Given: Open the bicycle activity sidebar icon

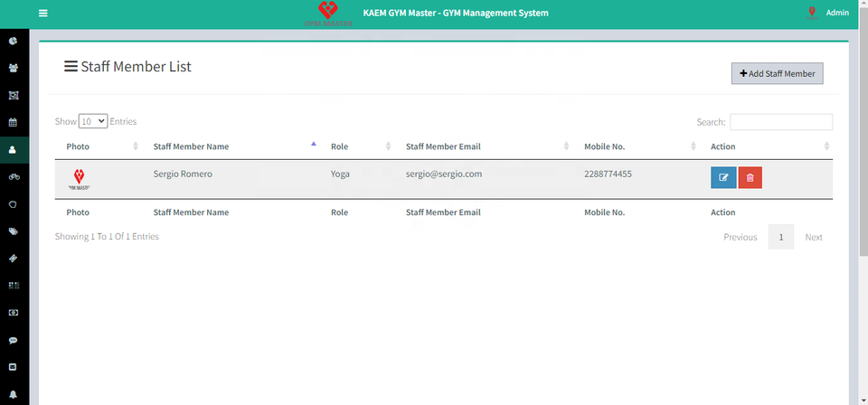Looking at the screenshot, I should [14, 176].
